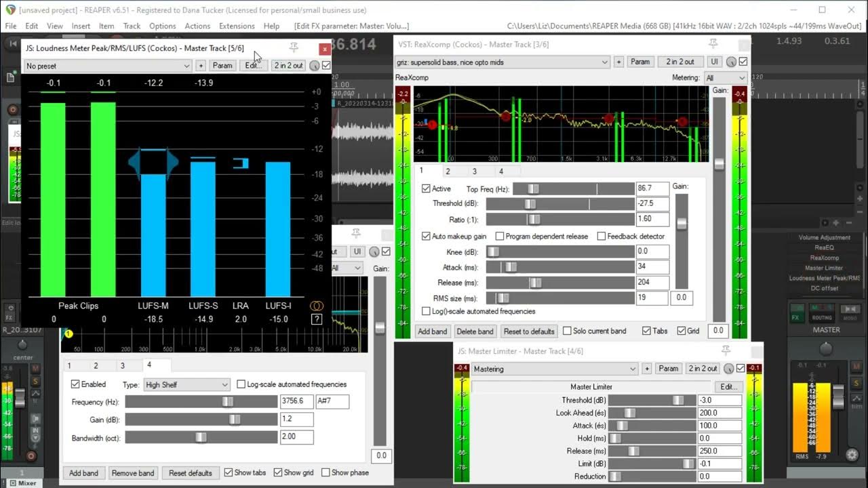Click the go-to-start transport button
The height and width of the screenshot is (488, 868).
(x=12, y=43)
